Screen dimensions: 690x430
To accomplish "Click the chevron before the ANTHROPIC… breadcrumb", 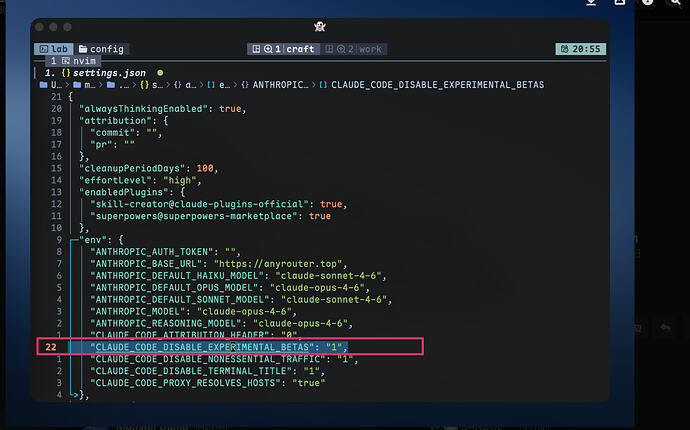I will point(235,85).
